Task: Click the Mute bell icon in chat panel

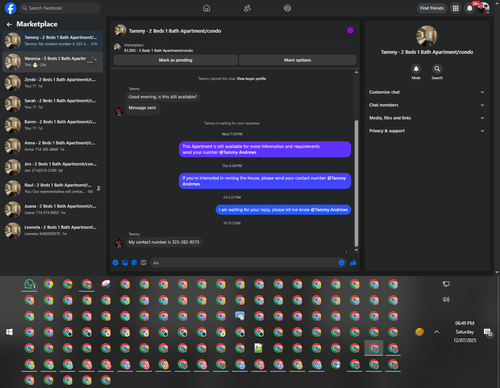Action: (416, 69)
